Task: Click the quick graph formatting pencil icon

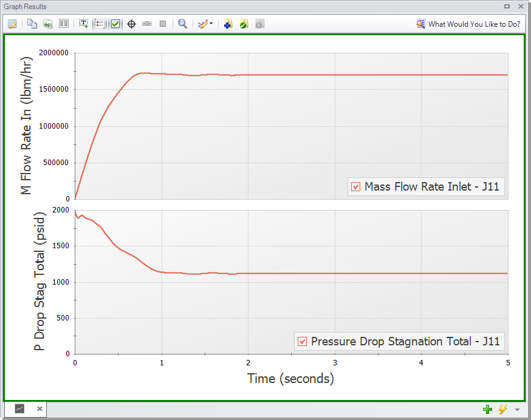Action: click(202, 24)
